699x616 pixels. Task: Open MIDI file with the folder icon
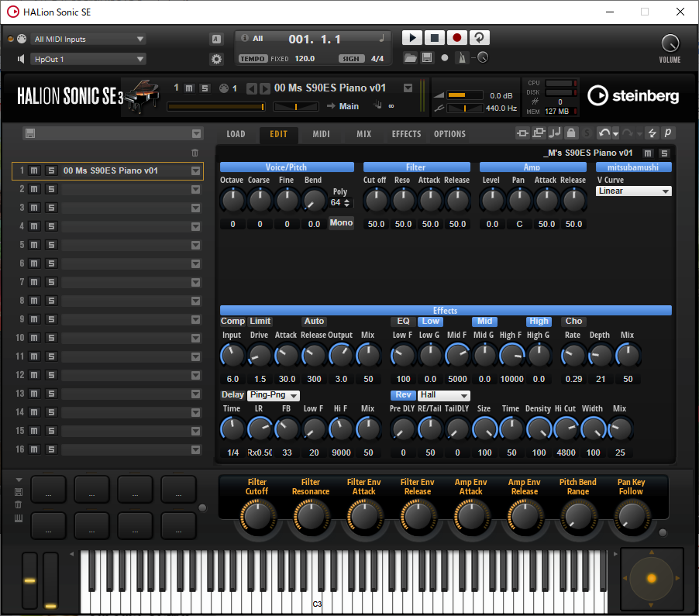[410, 57]
